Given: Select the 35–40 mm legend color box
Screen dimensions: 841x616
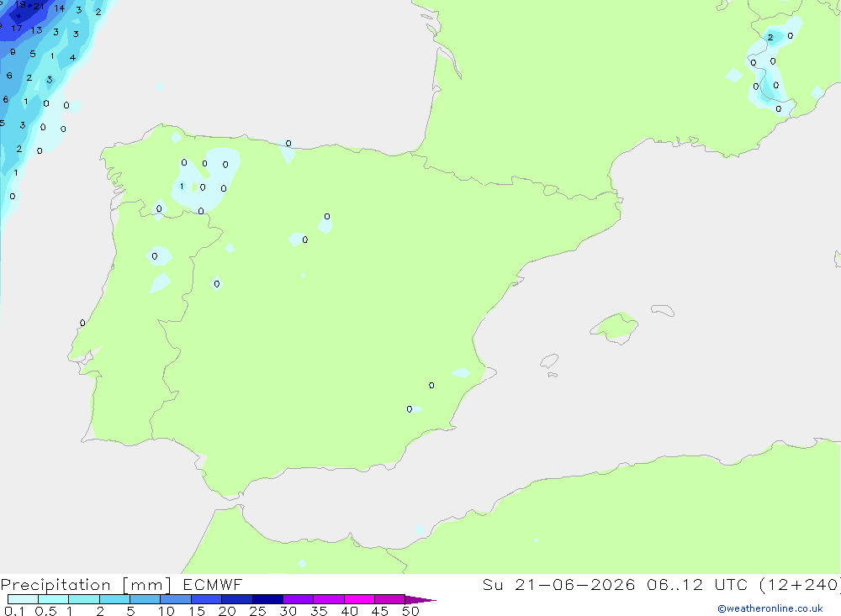Looking at the screenshot, I should tap(329, 599).
